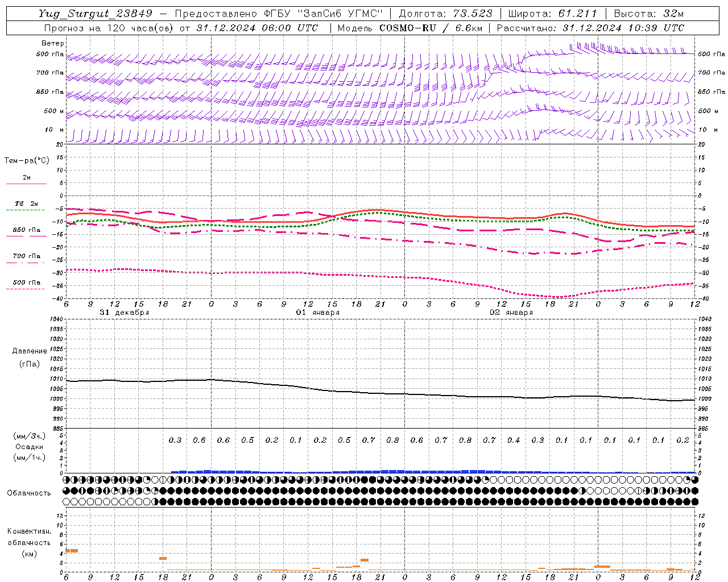Click the date label 02 января
The width and height of the screenshot is (728, 582).
point(511,313)
